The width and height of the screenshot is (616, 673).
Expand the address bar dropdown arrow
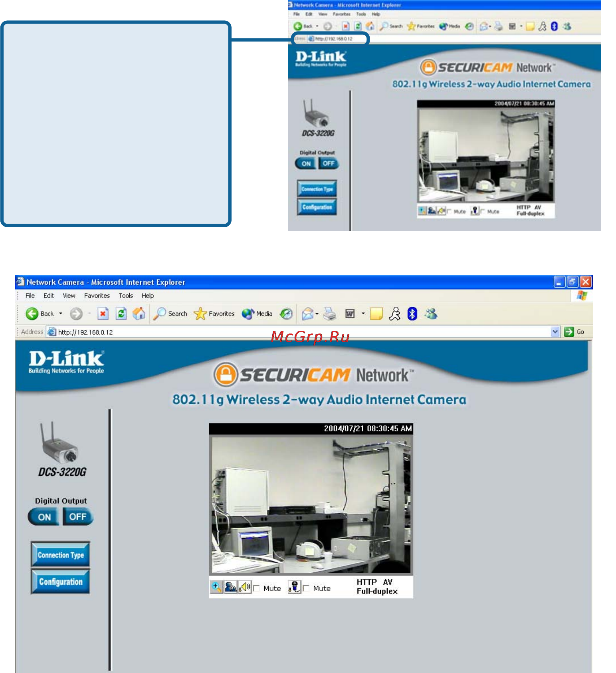[555, 332]
